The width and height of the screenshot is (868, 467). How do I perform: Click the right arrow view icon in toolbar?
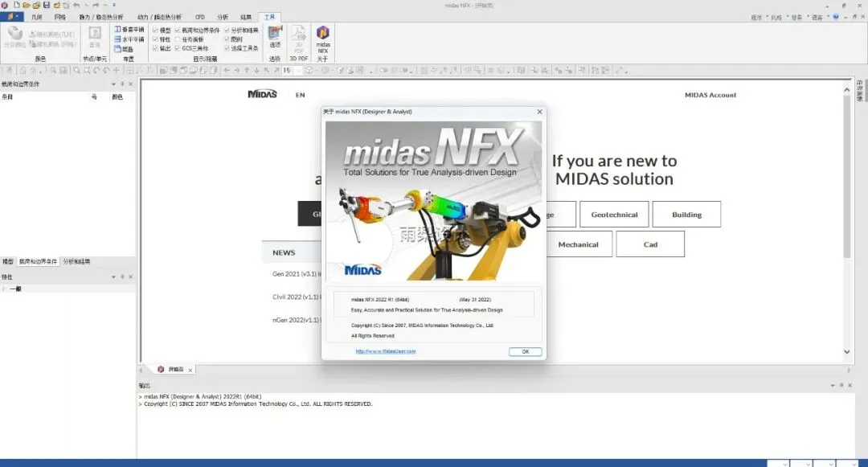click(x=237, y=70)
